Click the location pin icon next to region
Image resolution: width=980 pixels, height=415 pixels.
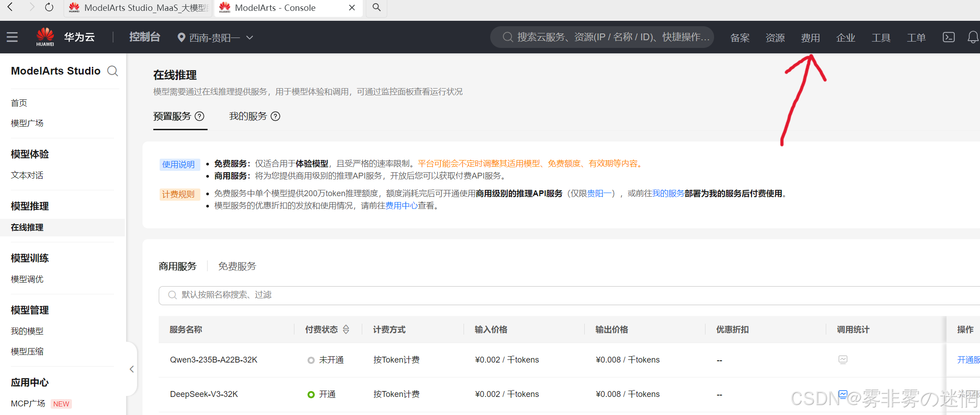click(181, 38)
